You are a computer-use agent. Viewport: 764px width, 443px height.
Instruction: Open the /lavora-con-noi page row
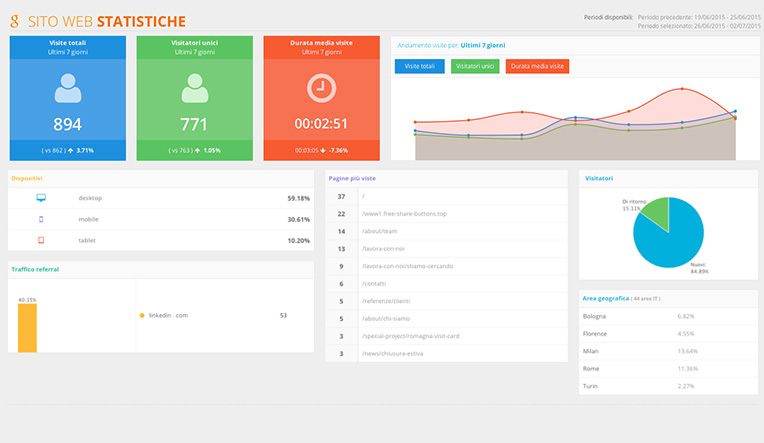pos(385,248)
